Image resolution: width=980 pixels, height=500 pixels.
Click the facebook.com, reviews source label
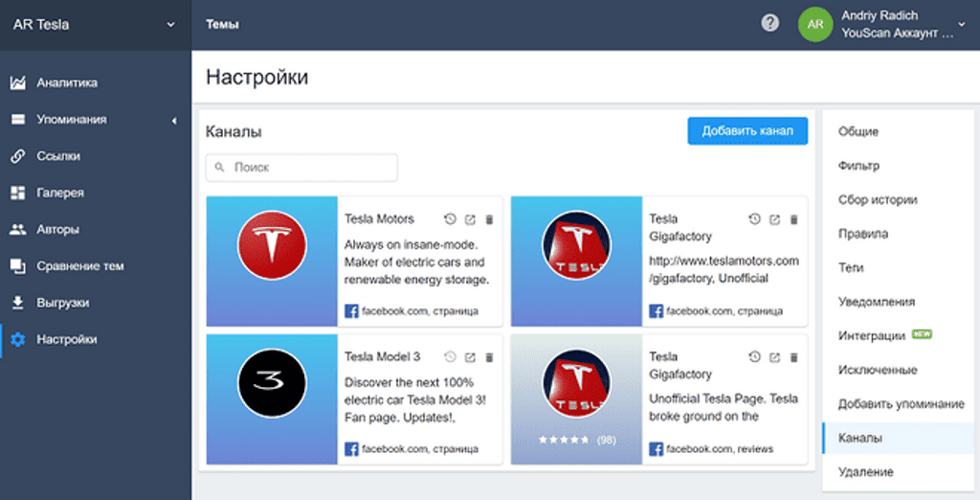click(720, 448)
